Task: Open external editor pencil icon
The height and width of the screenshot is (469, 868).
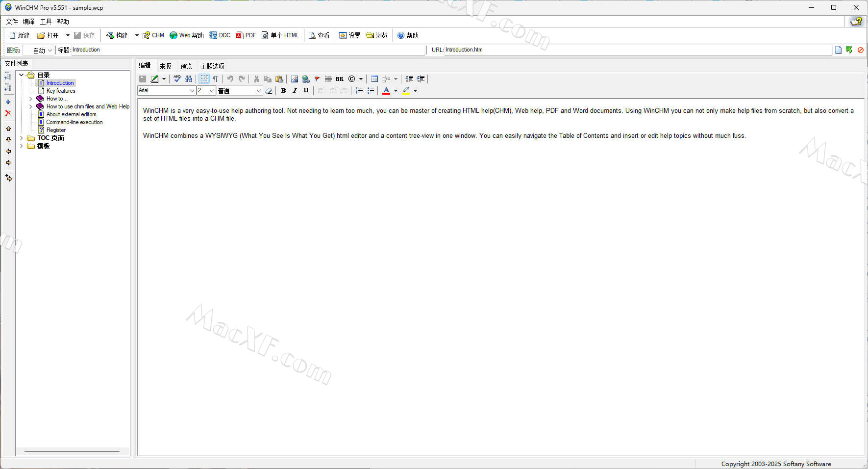Action: click(155, 79)
